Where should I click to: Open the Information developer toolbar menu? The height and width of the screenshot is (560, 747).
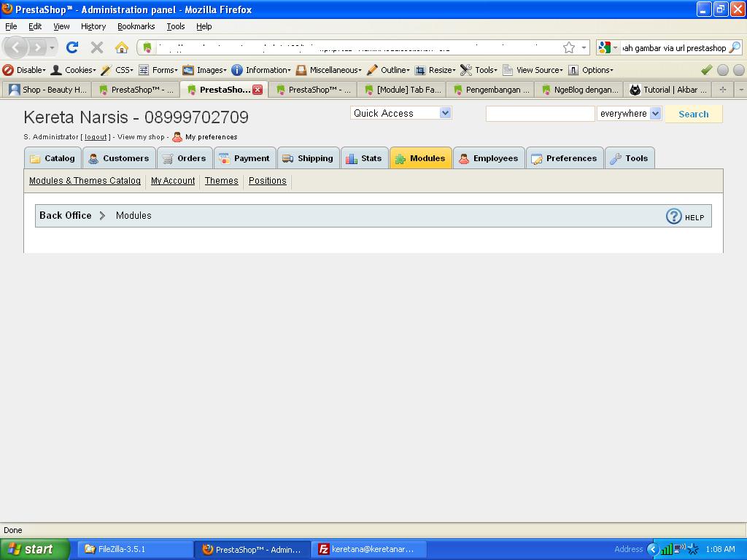click(x=260, y=70)
